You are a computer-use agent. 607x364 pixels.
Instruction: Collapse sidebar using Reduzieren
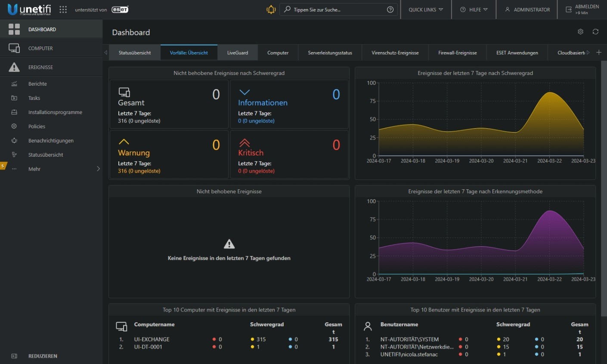[42, 356]
